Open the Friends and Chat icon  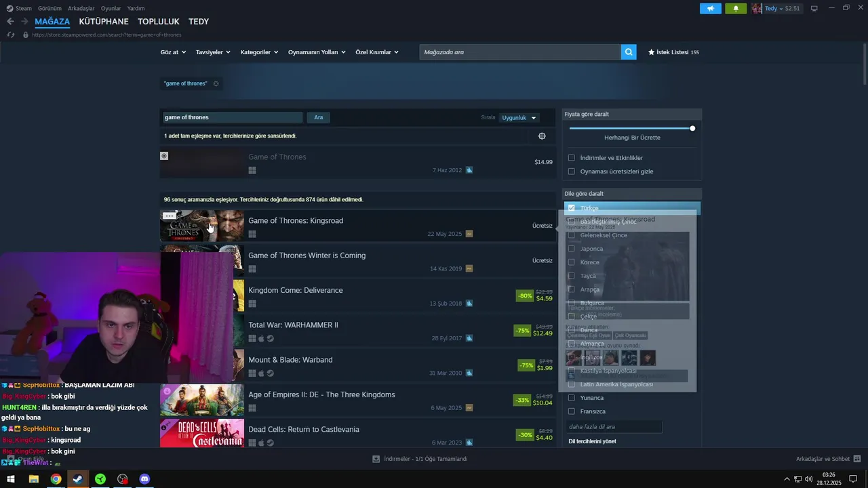coord(857,459)
